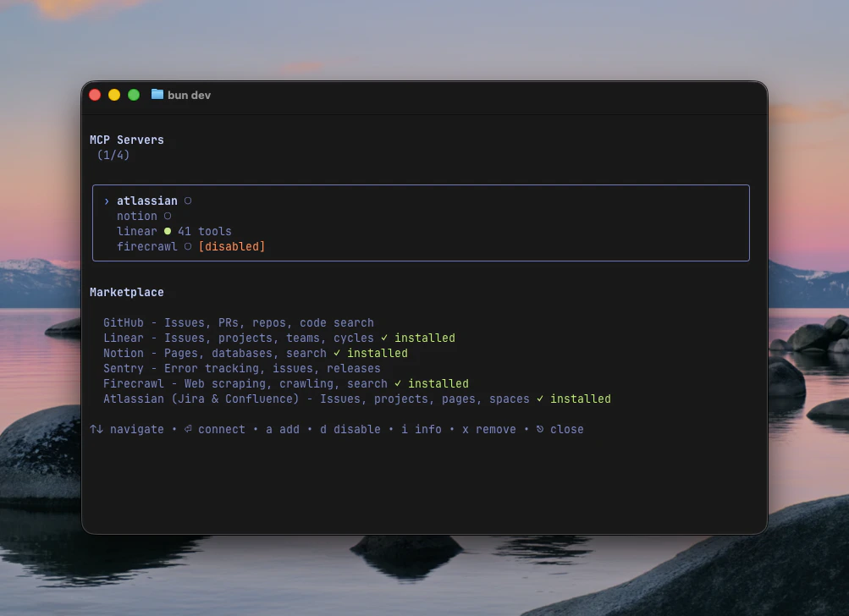The image size is (849, 616).
Task: Click the (1/4) server counter
Action: coord(113,155)
